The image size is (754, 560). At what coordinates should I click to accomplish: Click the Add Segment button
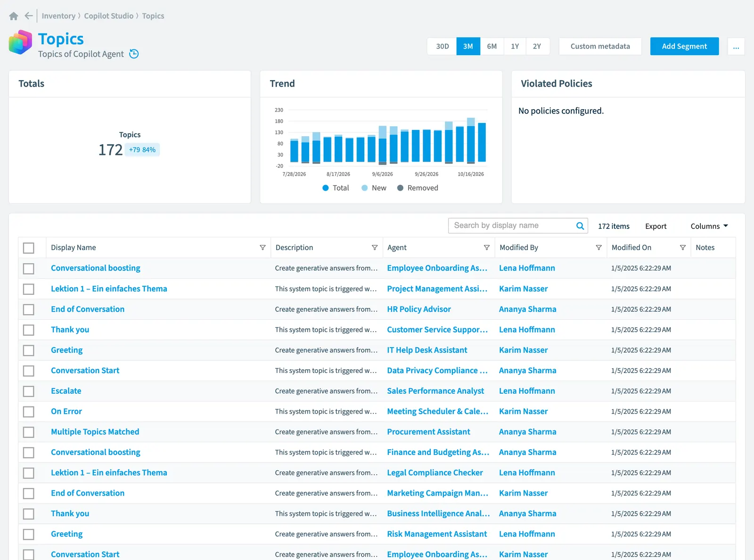pos(684,47)
